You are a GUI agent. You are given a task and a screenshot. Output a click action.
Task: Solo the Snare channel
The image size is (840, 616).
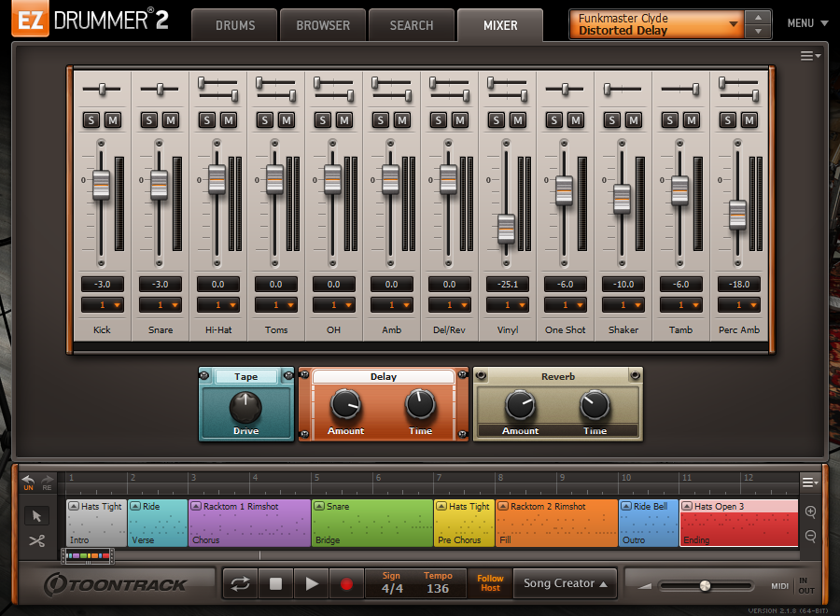coord(149,120)
